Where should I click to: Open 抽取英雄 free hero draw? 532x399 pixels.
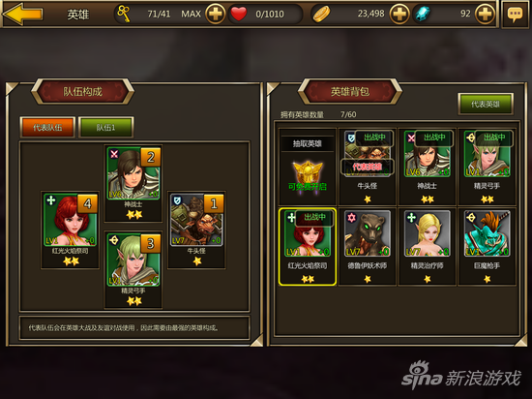pyautogui.click(x=308, y=167)
